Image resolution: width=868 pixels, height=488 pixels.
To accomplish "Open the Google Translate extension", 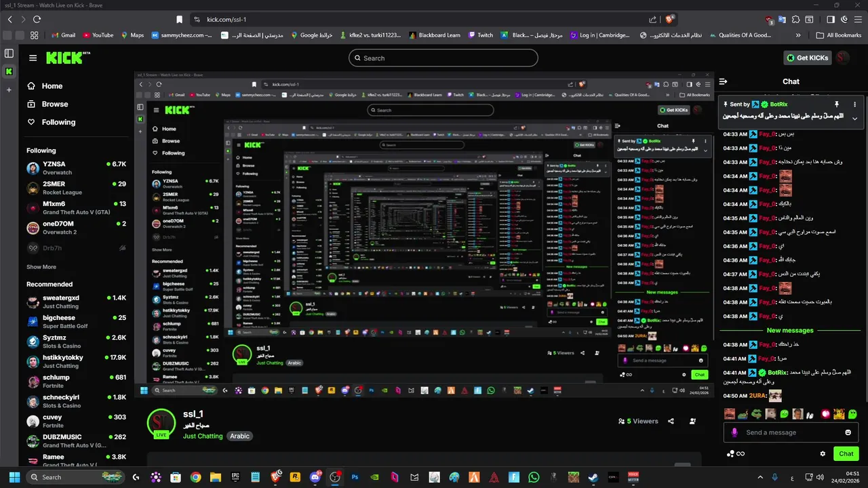I will click(x=782, y=20).
